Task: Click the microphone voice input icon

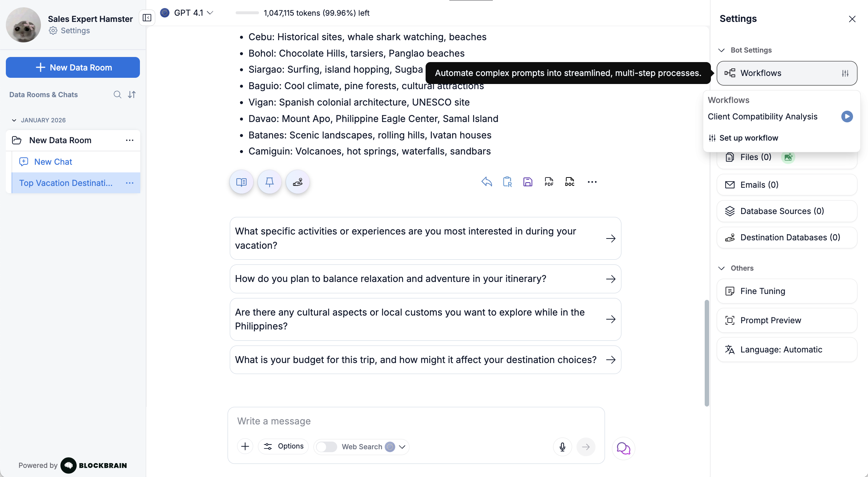Action: [x=562, y=447]
